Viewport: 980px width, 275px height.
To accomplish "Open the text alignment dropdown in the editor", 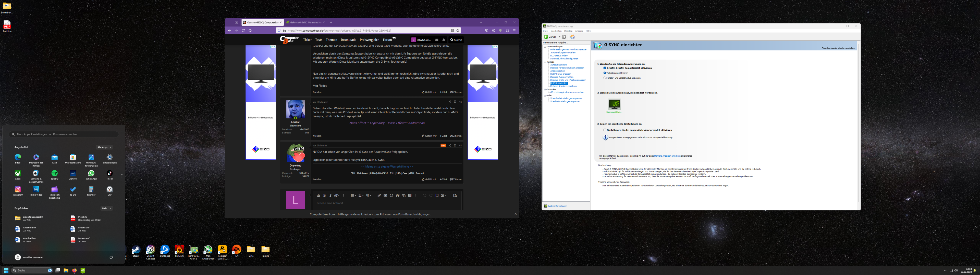I will [361, 195].
